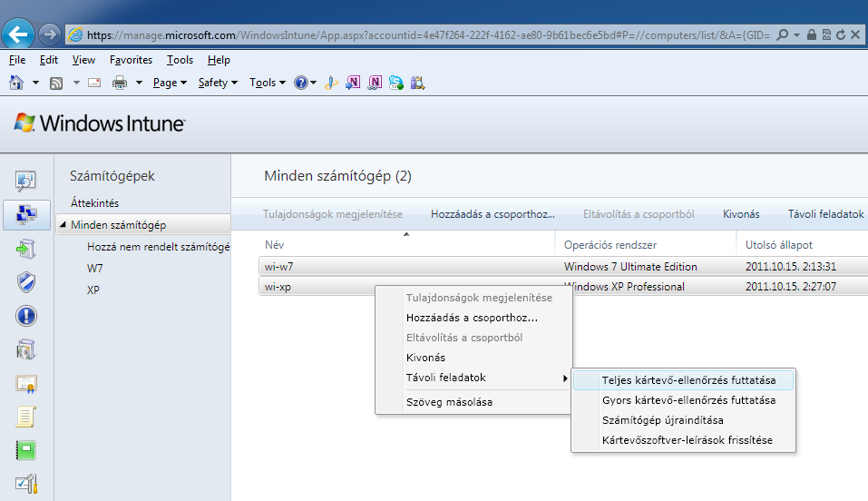This screenshot has height=501, width=868.
Task: Click the first OneNote icon in toolbar
Action: coord(353,83)
